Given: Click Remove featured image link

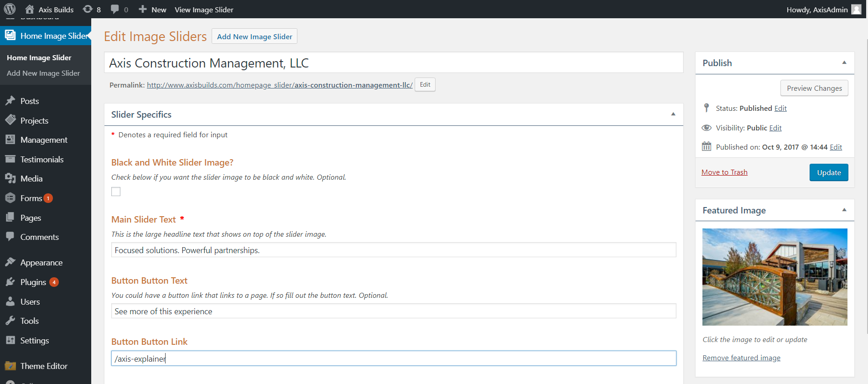Looking at the screenshot, I should coord(741,358).
